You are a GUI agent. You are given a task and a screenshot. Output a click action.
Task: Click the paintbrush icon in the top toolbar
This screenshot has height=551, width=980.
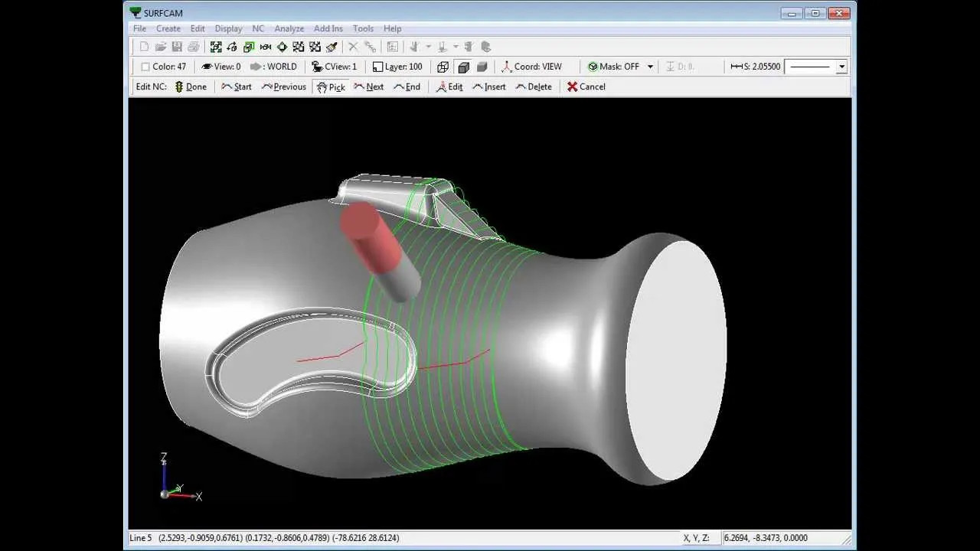pyautogui.click(x=332, y=47)
